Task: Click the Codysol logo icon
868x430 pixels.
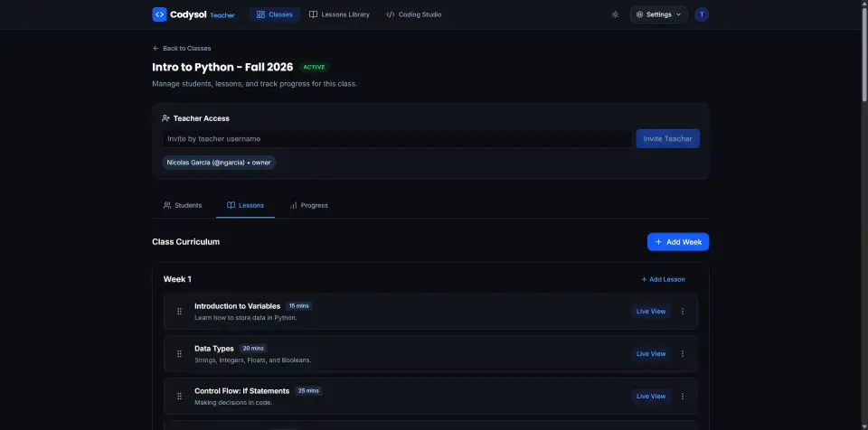Action: (159, 14)
